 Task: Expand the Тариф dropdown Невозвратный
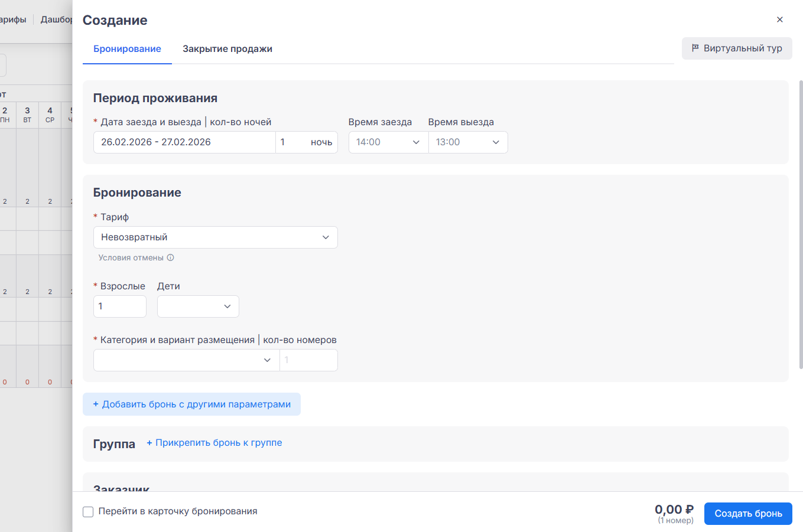click(215, 237)
